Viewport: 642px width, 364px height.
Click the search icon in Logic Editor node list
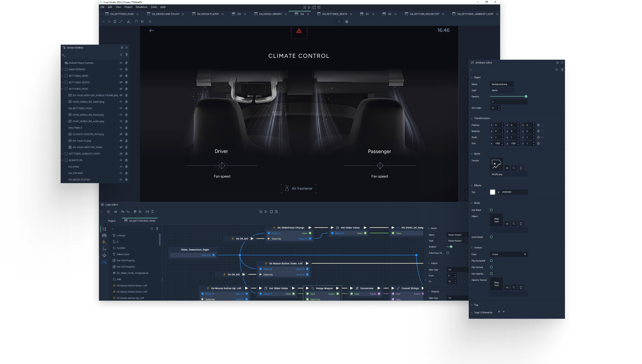152,229
